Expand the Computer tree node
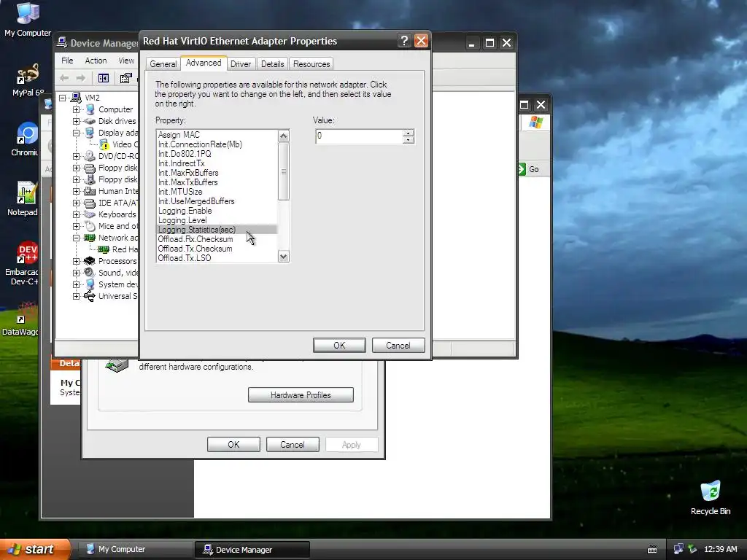 click(76, 109)
